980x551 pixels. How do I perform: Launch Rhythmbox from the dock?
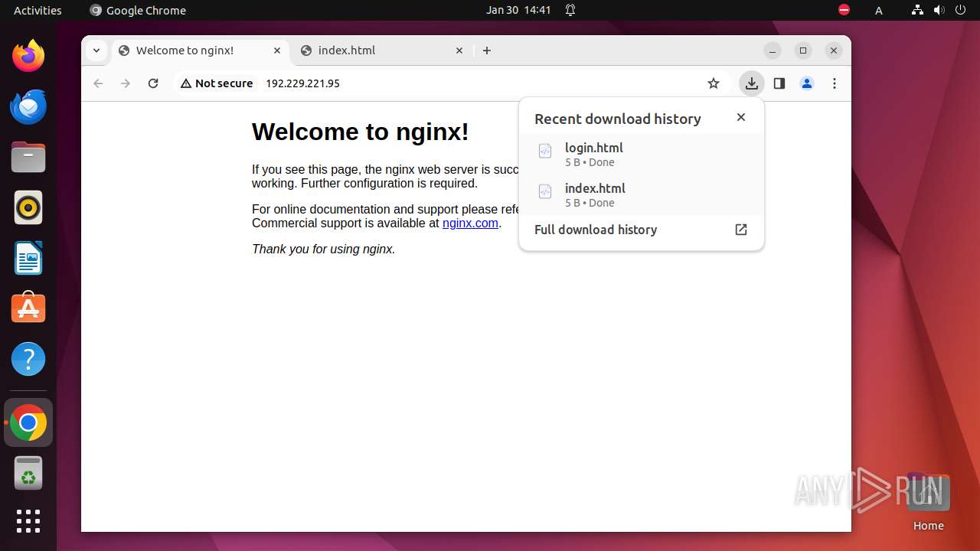coord(28,207)
